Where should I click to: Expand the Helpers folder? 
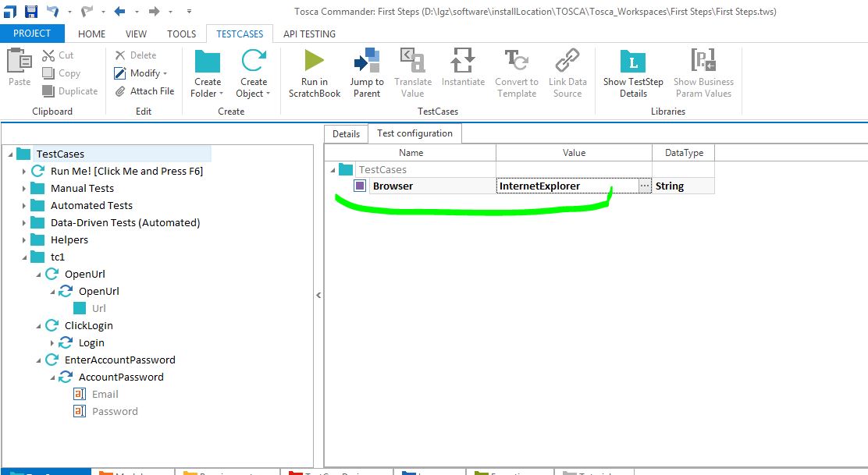[23, 240]
